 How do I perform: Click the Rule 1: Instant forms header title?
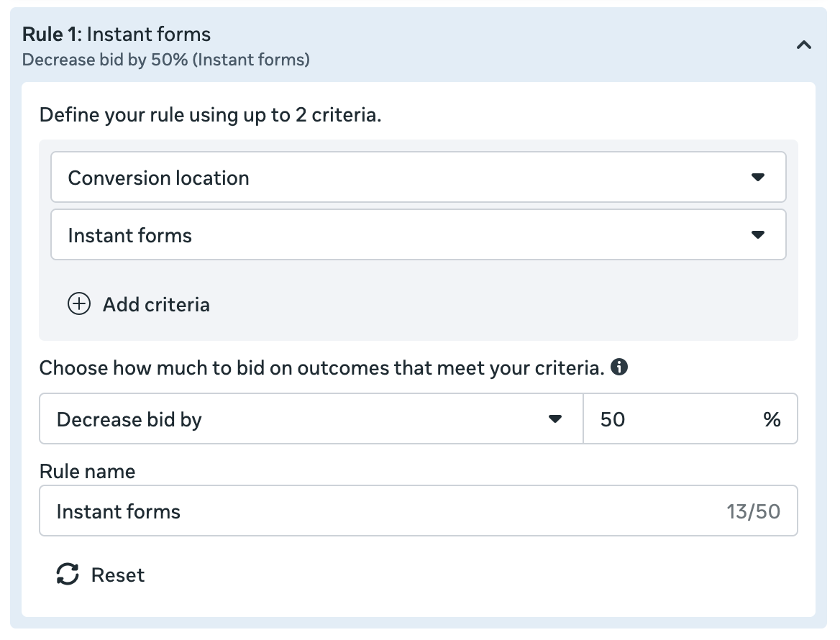pos(117,34)
